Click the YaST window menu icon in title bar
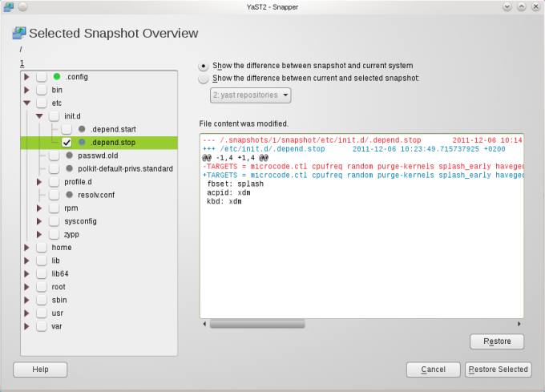Viewport: 545px width, 392px height. pyautogui.click(x=9, y=6)
